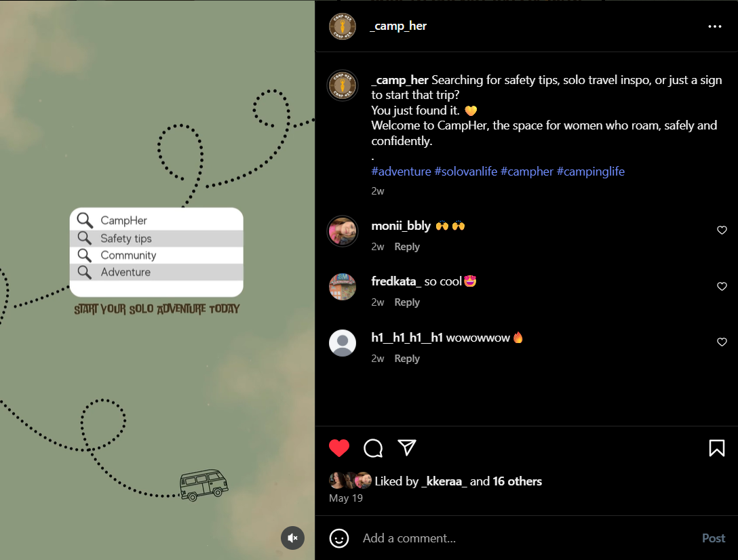Share the post with the paper plane icon
Screen dimensions: 738x560
[407, 447]
